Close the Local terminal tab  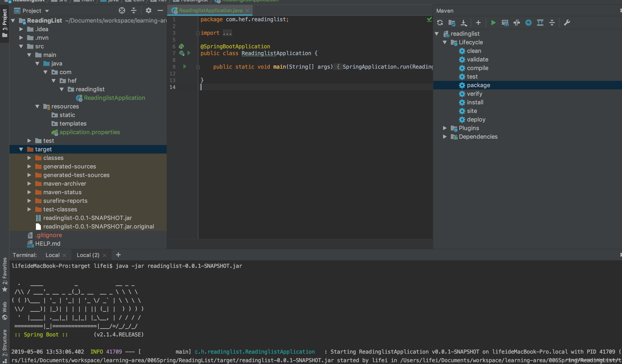point(64,255)
